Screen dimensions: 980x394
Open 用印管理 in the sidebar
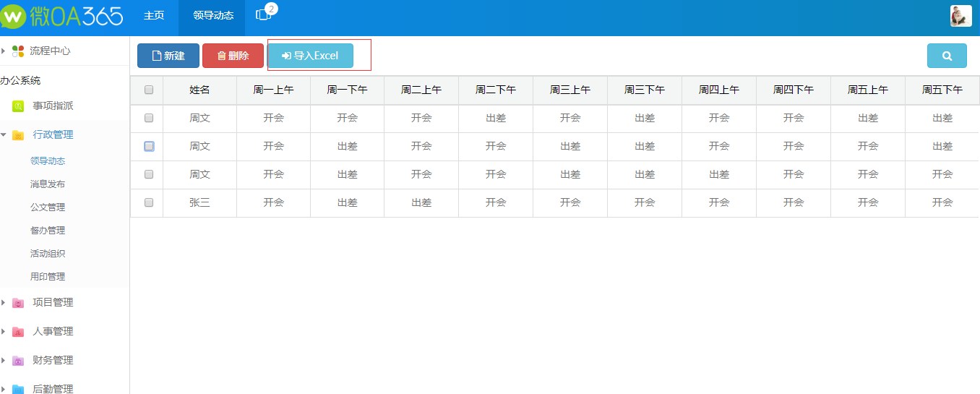tap(48, 277)
